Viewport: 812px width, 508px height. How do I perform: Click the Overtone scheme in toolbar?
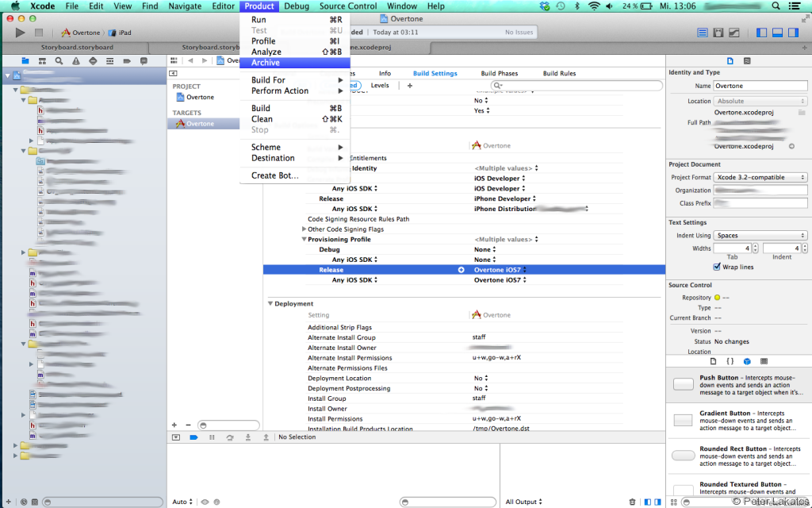pyautogui.click(x=81, y=33)
